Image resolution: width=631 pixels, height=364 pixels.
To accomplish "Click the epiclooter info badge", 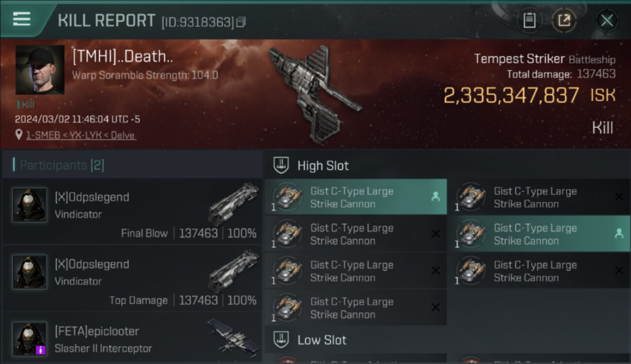I will pos(41,349).
